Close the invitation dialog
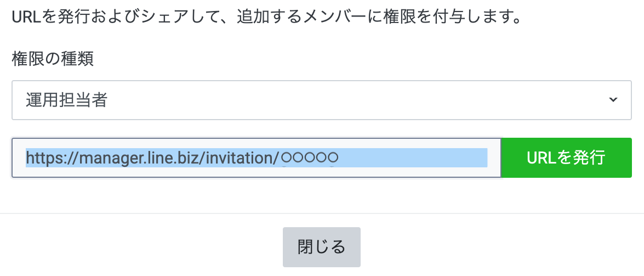Screen dimensions: 644x276 point(321,247)
